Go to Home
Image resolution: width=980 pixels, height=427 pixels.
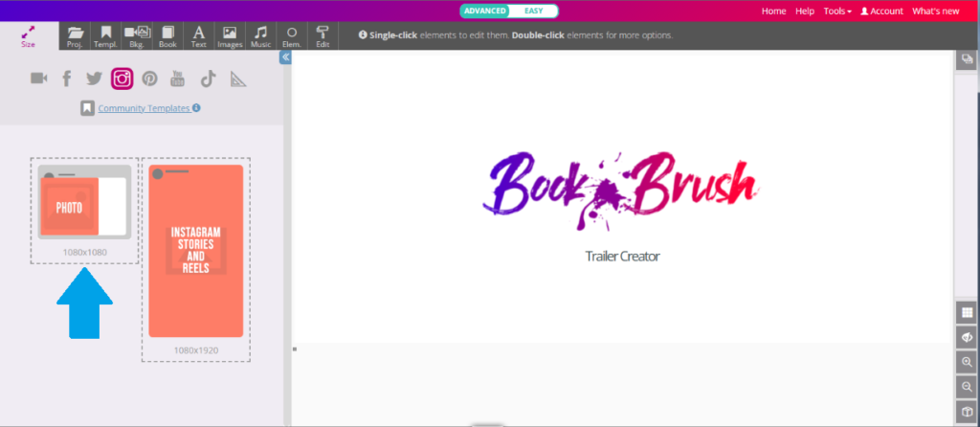pyautogui.click(x=773, y=11)
